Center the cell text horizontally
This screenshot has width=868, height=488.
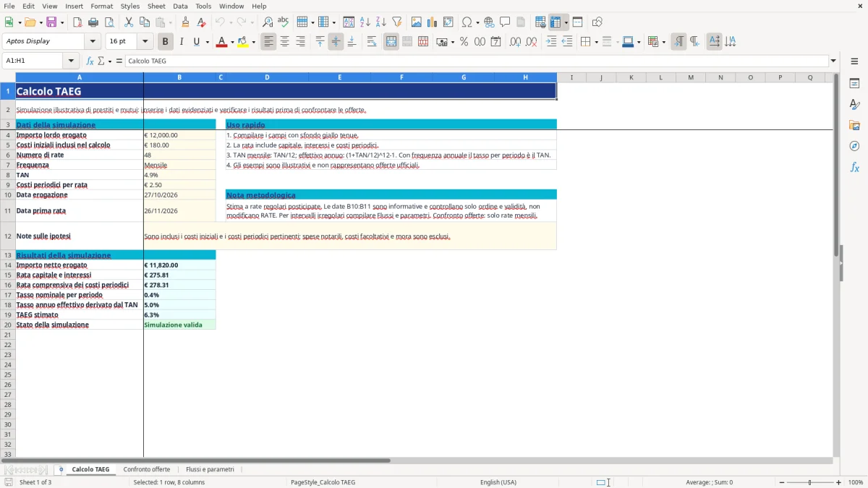[x=284, y=42]
